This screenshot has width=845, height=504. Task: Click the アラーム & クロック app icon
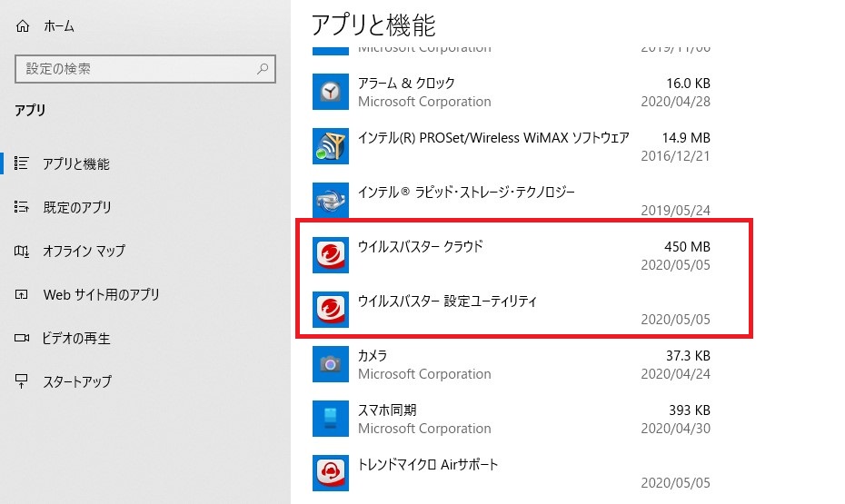pyautogui.click(x=331, y=92)
